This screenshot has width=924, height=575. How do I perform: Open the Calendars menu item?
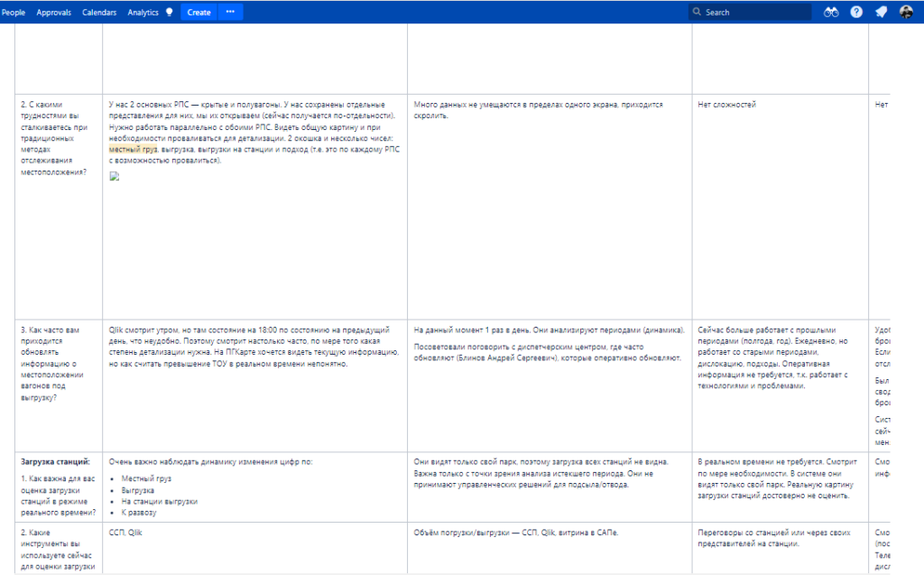99,13
